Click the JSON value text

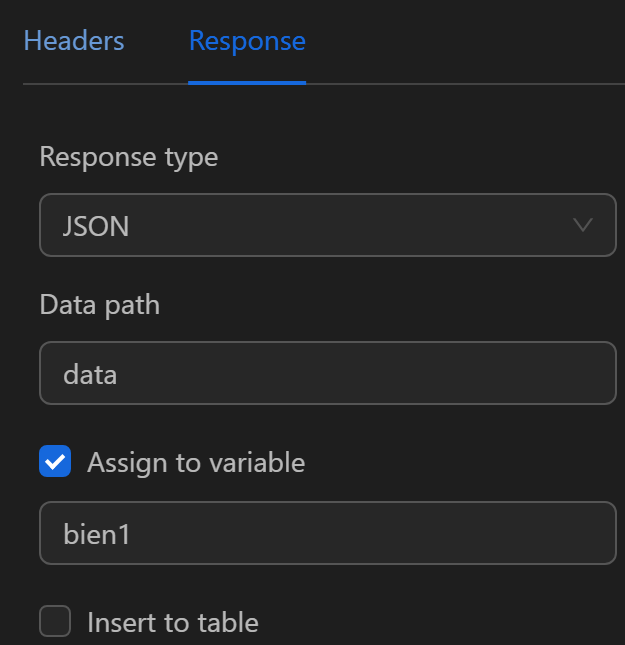point(96,226)
